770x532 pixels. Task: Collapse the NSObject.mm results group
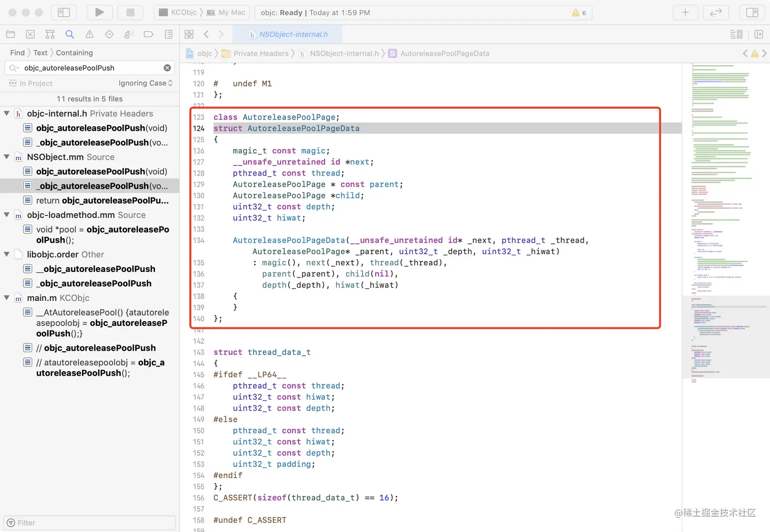[7, 157]
